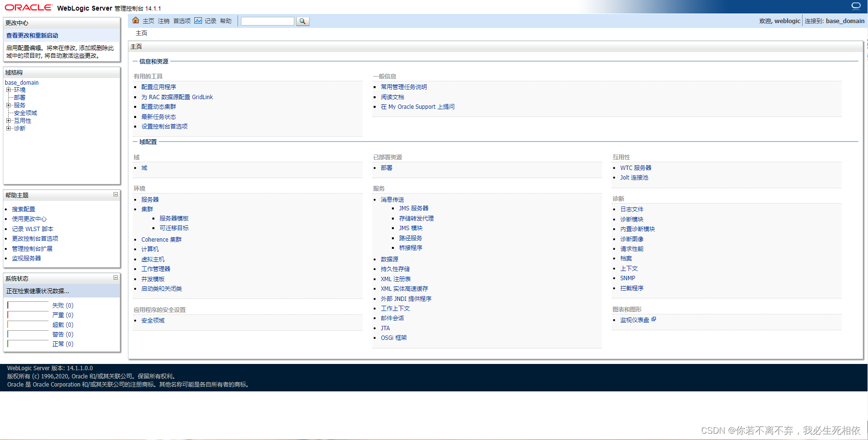Viewport: 868px width, 440px height.
Task: Focus the toolbar search input field
Action: tap(267, 21)
